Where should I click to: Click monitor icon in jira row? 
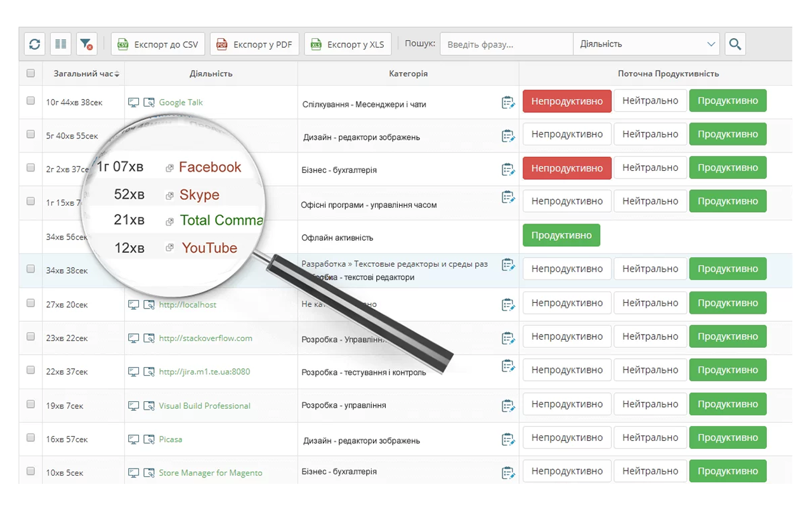point(134,371)
